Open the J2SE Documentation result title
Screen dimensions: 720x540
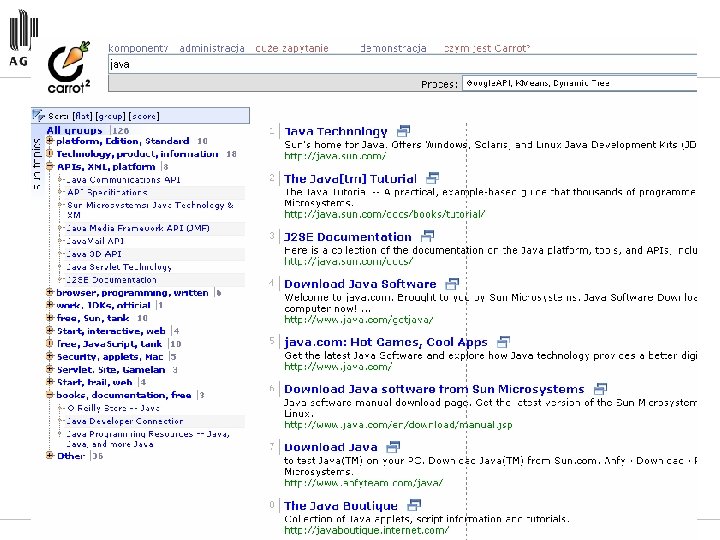pyautogui.click(x=348, y=237)
